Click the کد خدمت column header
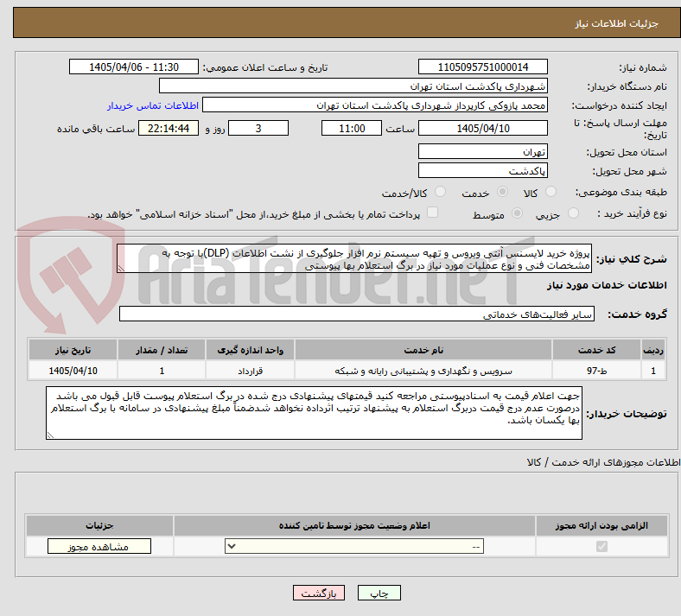 [x=597, y=350]
